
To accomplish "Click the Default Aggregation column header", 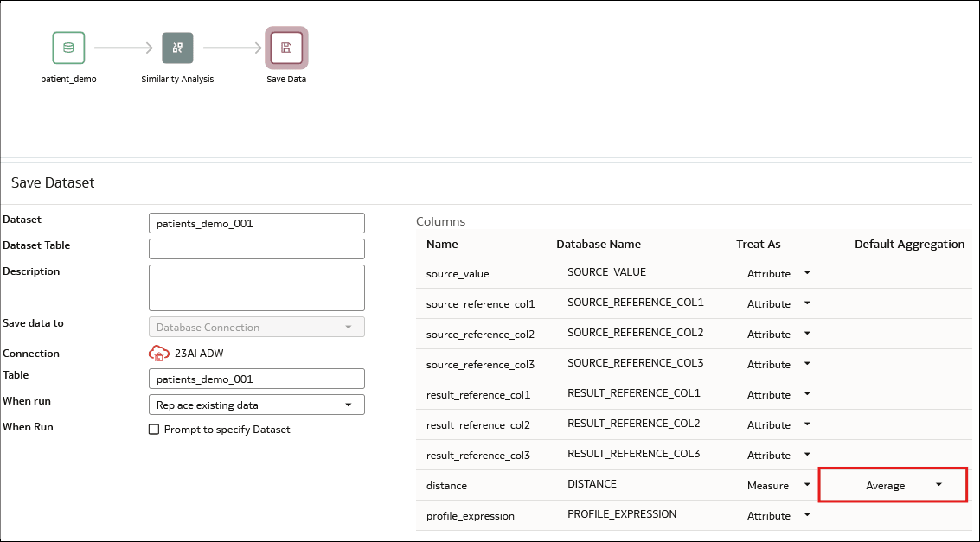I will (x=909, y=244).
